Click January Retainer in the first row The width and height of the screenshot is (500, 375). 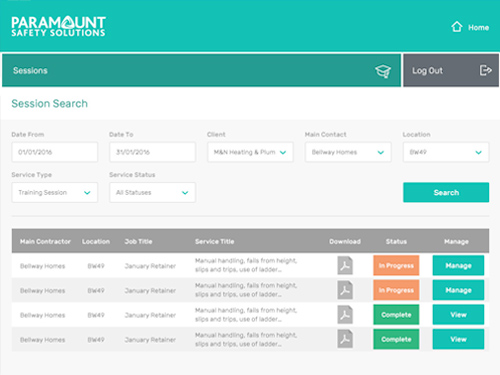(150, 266)
